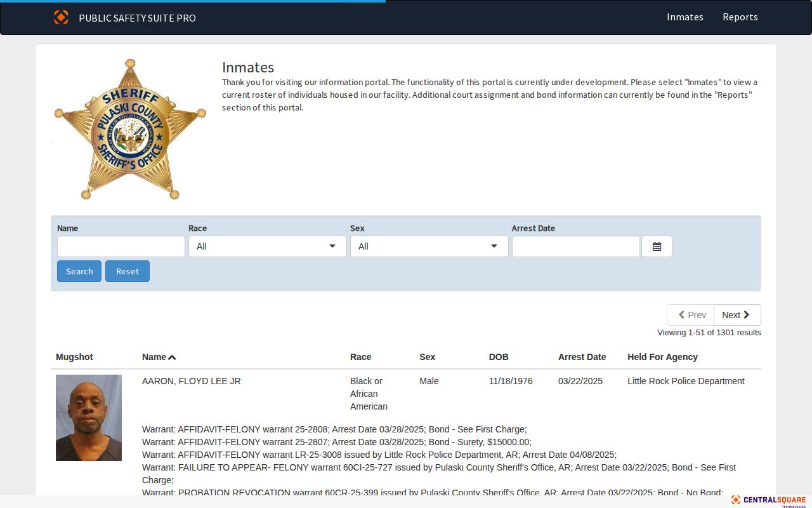812x508 pixels.
Task: Click the DOB value 11/18/1976
Action: [x=511, y=381]
